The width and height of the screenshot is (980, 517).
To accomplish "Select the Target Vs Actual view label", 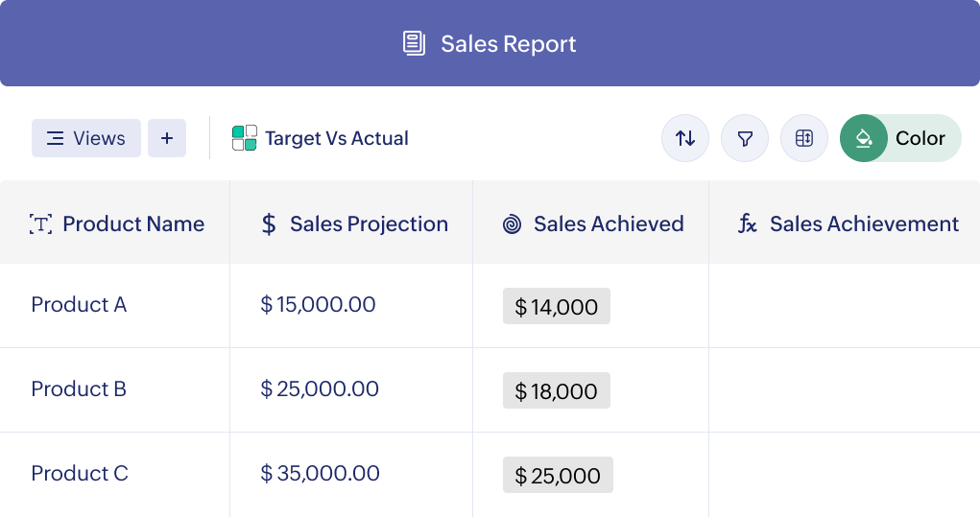I will [x=336, y=138].
